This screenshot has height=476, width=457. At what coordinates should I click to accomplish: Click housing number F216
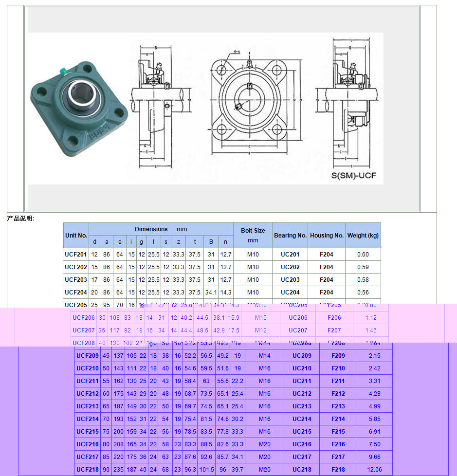[338, 444]
